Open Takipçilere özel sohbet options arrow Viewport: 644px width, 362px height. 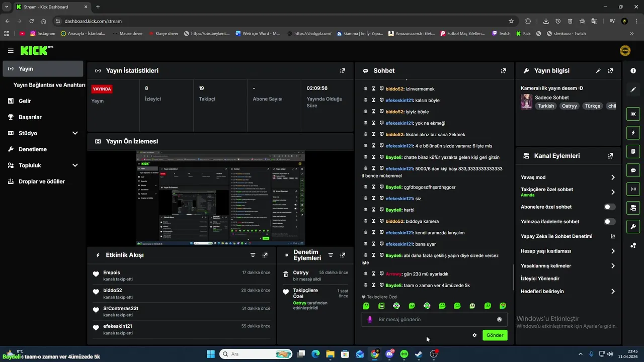click(x=613, y=192)
